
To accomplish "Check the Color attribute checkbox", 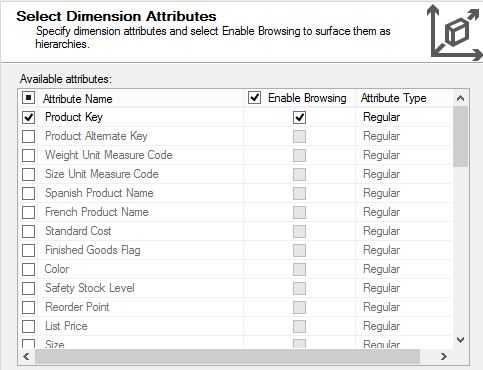I will 28,269.
